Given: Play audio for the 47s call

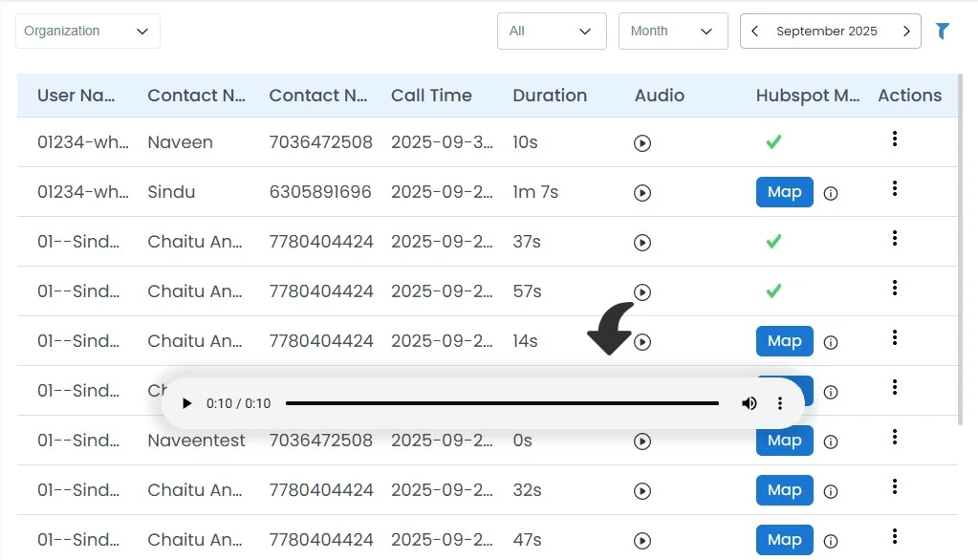Looking at the screenshot, I should (x=642, y=541).
